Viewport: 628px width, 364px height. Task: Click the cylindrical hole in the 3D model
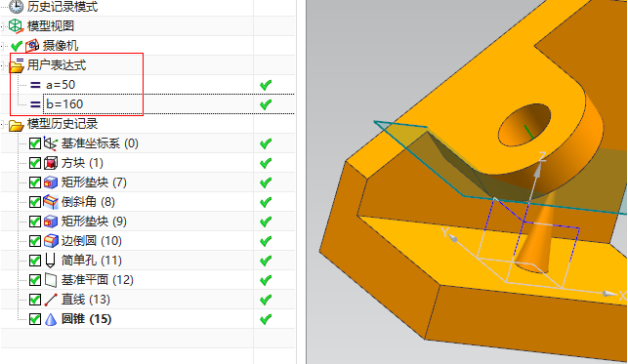click(523, 125)
